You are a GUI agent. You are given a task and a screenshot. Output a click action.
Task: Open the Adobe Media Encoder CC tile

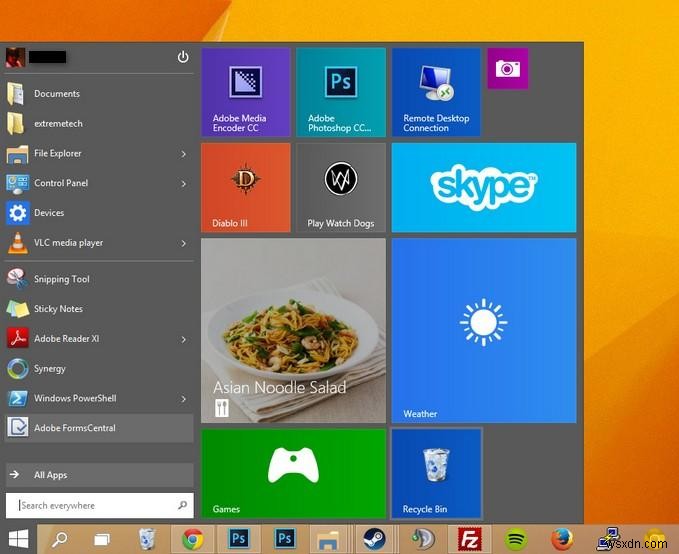coord(246,92)
